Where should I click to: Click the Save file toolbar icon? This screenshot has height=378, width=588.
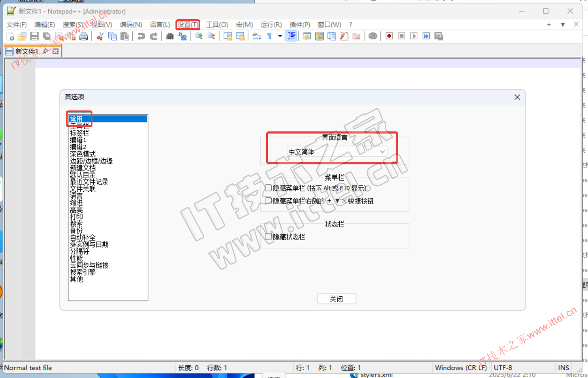[x=35, y=36]
